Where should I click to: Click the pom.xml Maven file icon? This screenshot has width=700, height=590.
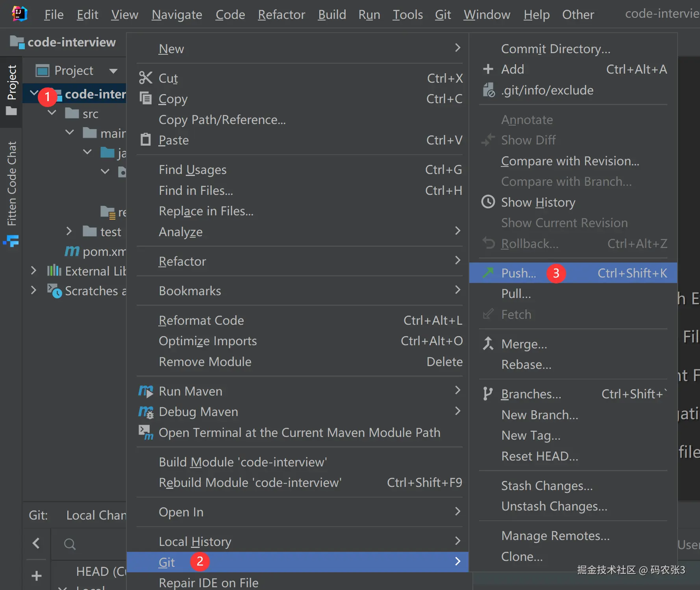point(72,251)
